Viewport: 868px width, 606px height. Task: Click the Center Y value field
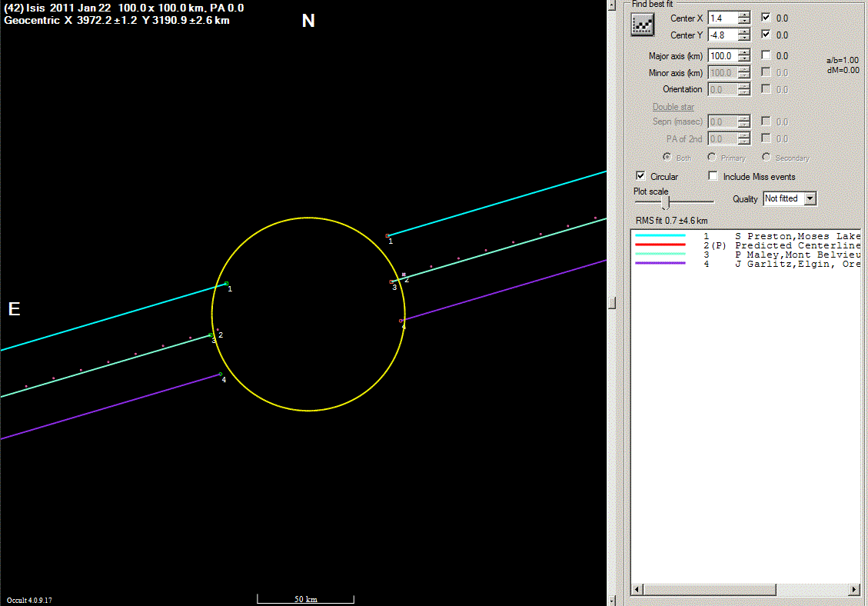(723, 35)
